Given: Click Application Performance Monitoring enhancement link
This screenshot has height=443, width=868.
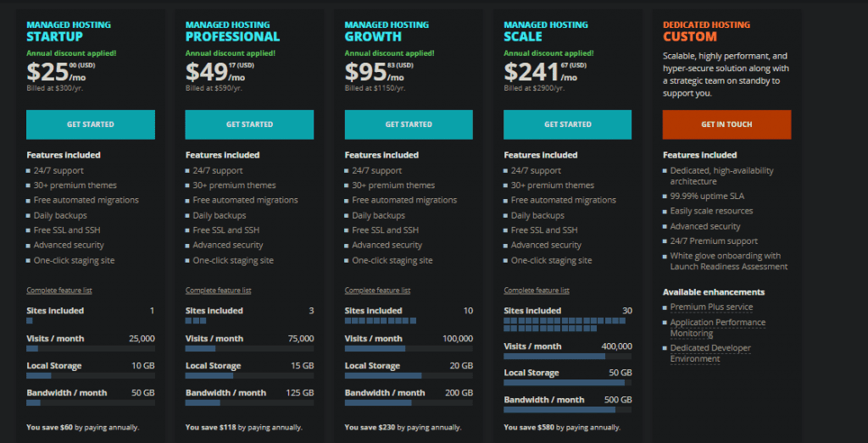Looking at the screenshot, I should pyautogui.click(x=718, y=328).
